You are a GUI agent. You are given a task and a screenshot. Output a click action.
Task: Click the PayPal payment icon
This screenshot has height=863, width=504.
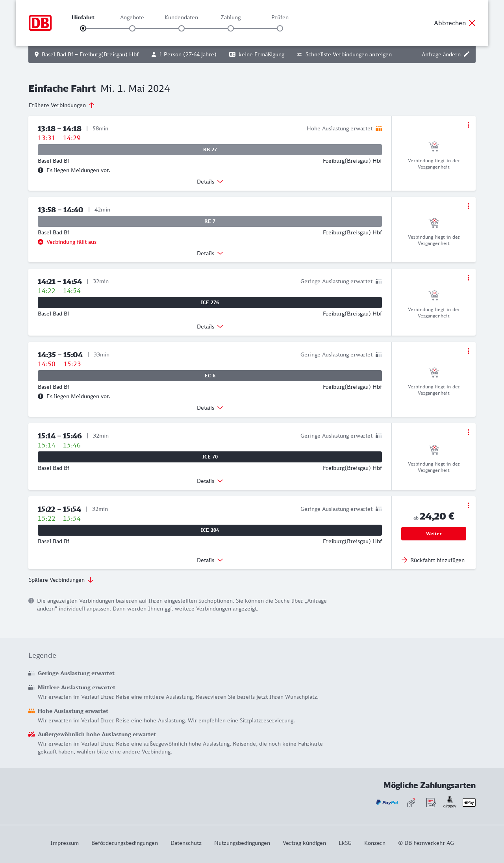click(387, 802)
